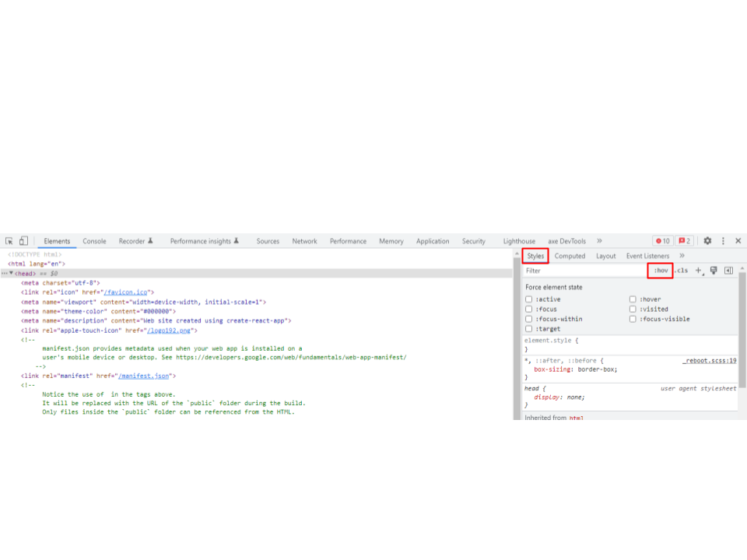Open the three-dot customize menu

coord(723,241)
